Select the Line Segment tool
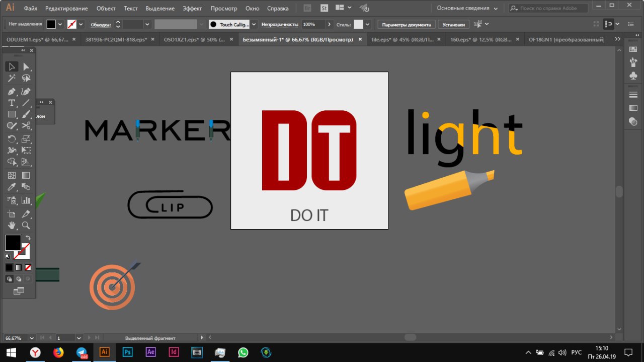The height and width of the screenshot is (362, 644). coord(26,103)
